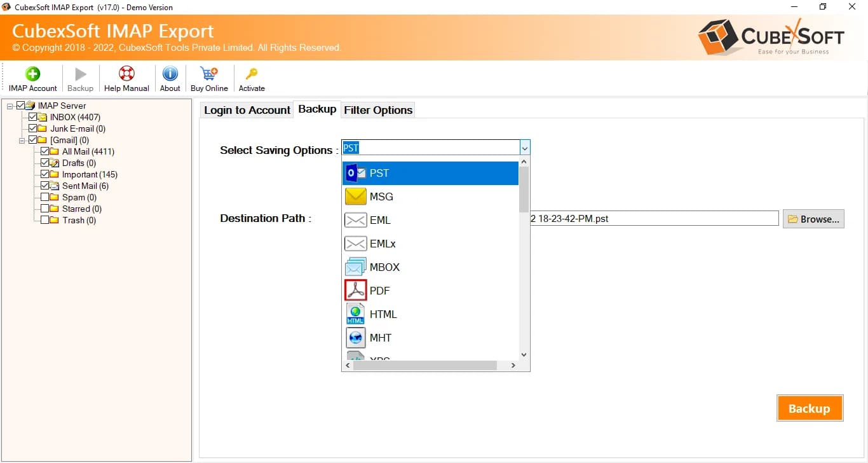Check the Starred (0) checkbox
Viewport: 868px width, 463px height.
point(44,209)
